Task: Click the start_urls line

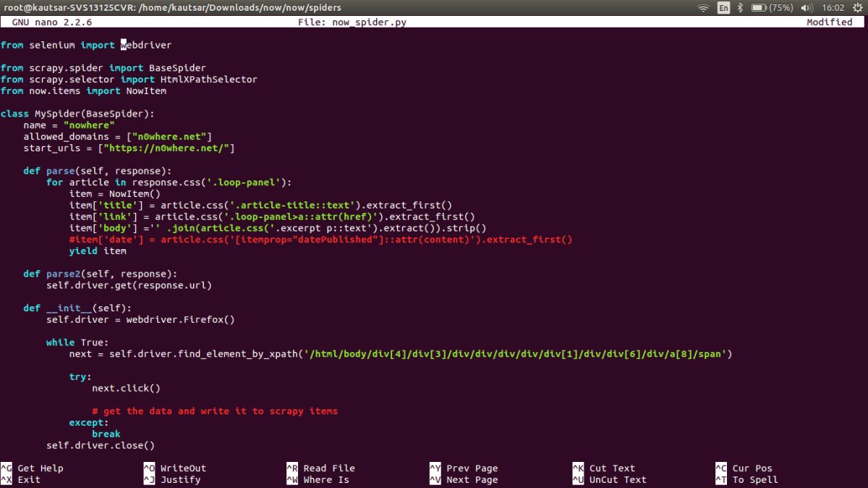Action: (x=129, y=148)
